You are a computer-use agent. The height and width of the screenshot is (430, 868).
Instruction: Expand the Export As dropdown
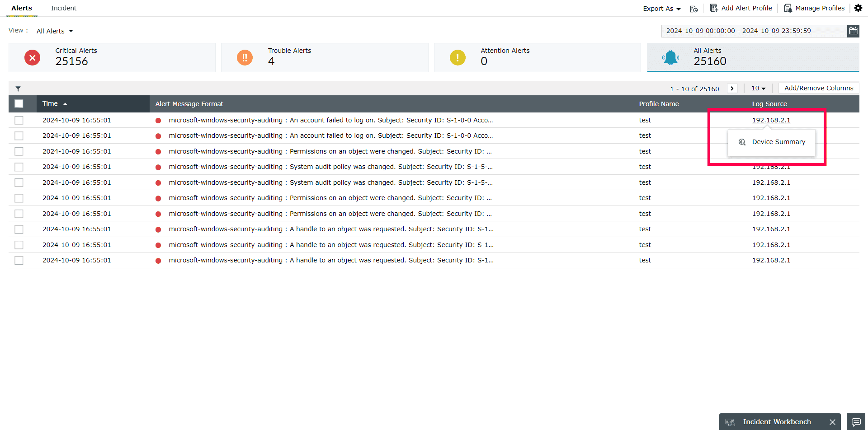click(661, 8)
